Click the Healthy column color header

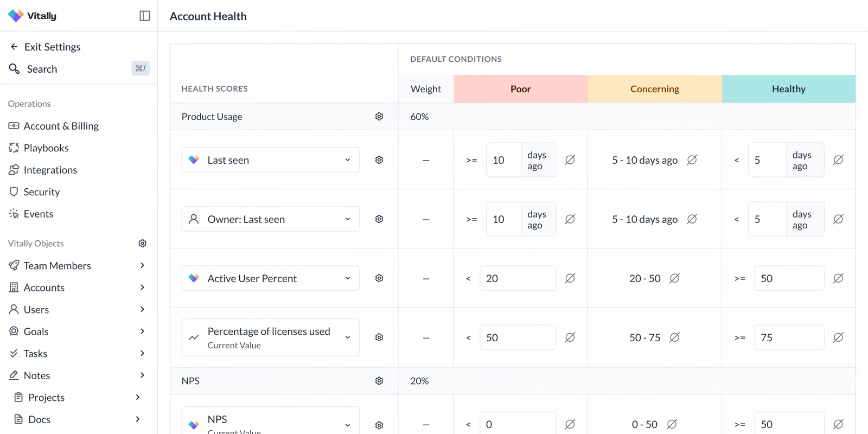(788, 89)
